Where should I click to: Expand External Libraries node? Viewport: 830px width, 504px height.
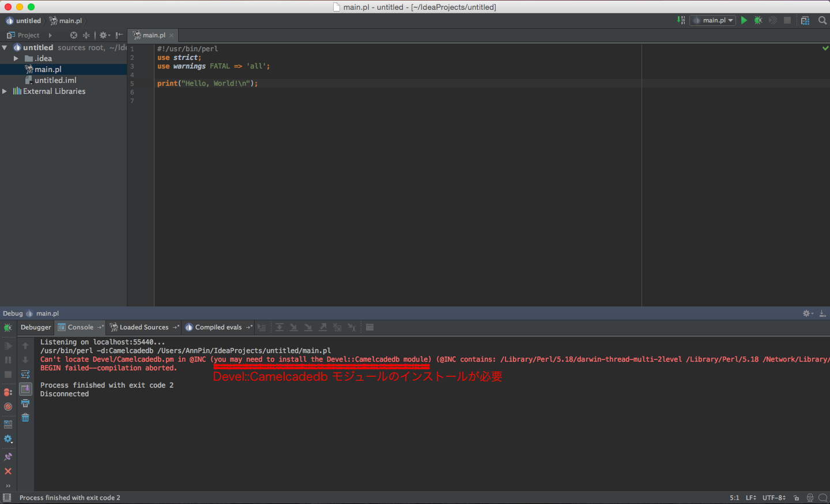point(5,91)
